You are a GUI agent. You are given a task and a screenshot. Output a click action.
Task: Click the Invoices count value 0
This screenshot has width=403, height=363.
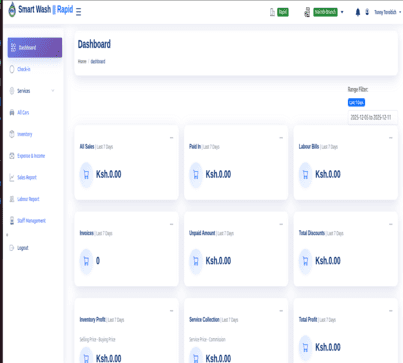tap(98, 261)
